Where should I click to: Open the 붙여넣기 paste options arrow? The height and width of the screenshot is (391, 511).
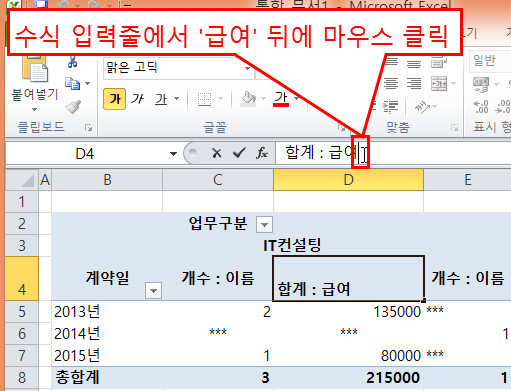[34, 109]
